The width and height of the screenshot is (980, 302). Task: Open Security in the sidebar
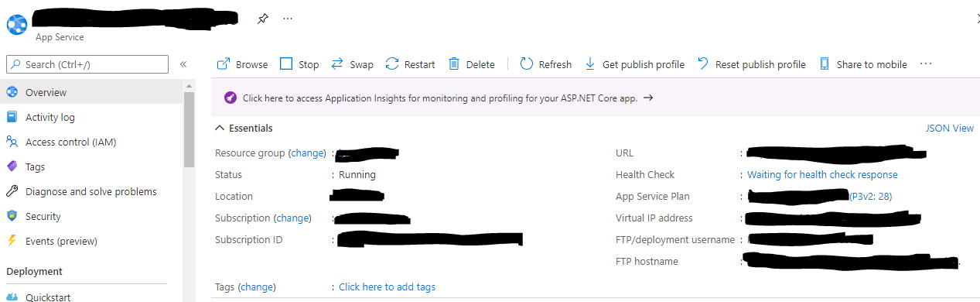click(91, 216)
